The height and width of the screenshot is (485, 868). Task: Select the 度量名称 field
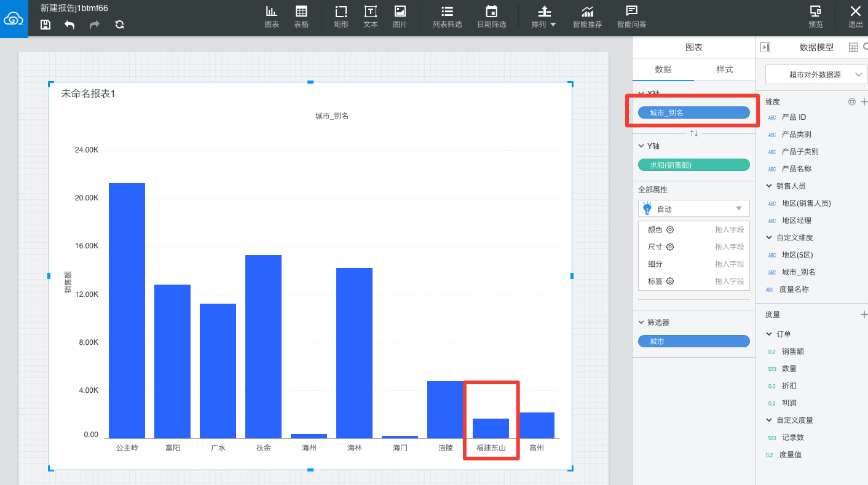(x=794, y=289)
